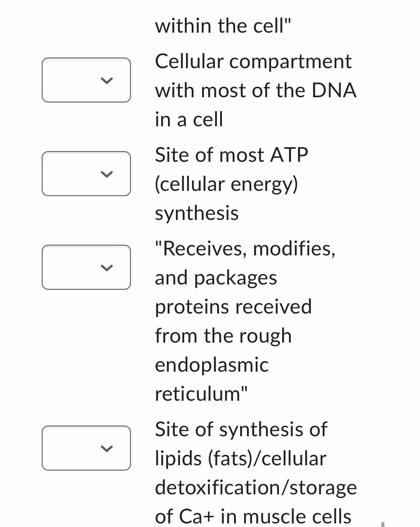Open the dropdown beside "Site of synthesis of lipids"
The image size is (420, 527).
pos(86,448)
